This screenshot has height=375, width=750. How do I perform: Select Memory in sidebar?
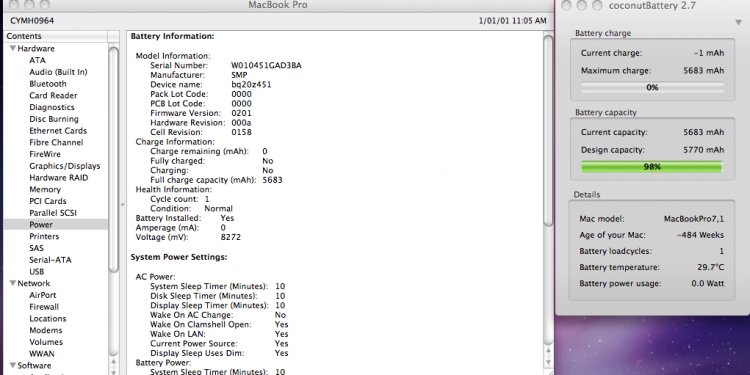[45, 189]
